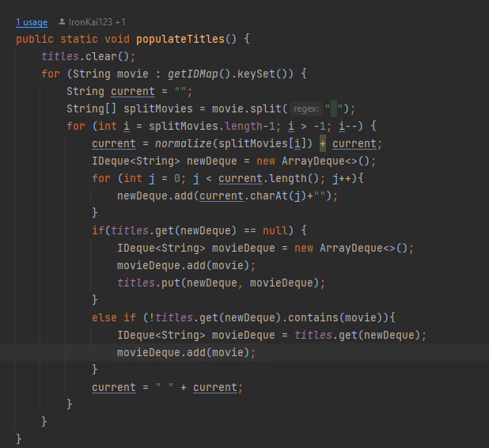This screenshot has height=448, width=489.
Task: Click the "1 usage" code lens link
Action: [32, 21]
